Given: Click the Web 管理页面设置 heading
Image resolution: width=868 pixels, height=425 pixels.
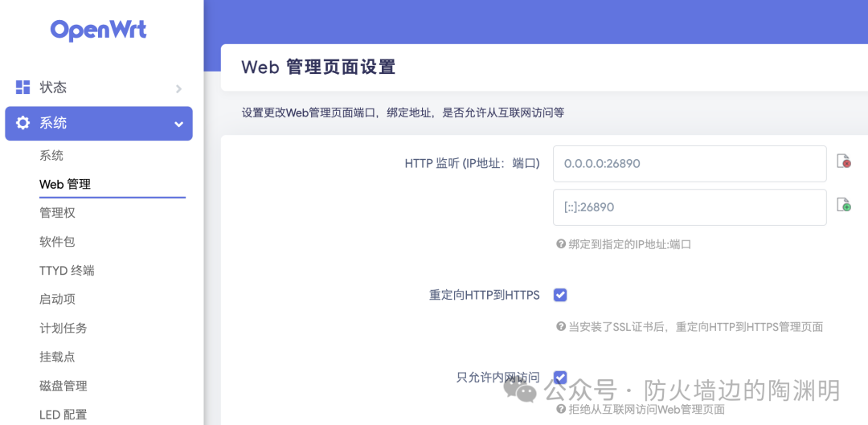Looking at the screenshot, I should pyautogui.click(x=318, y=67).
